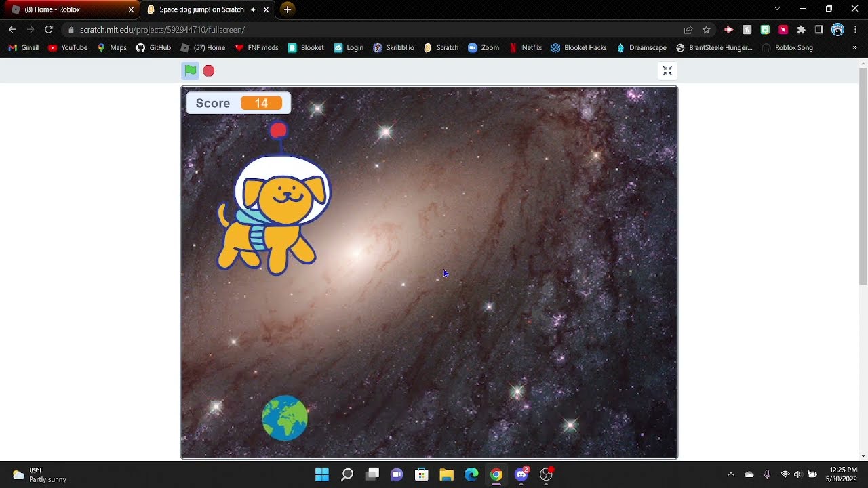Bookmark this page with the star
The height and width of the screenshot is (488, 868).
[707, 30]
